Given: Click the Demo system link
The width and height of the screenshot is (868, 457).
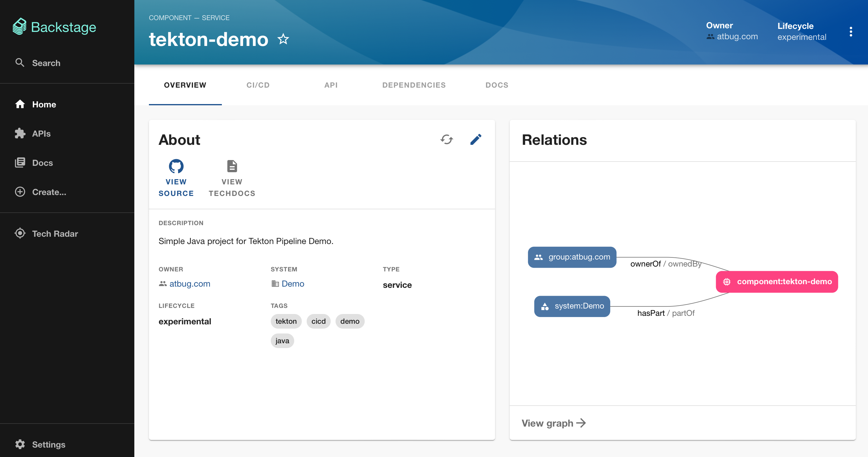Looking at the screenshot, I should tap(292, 284).
